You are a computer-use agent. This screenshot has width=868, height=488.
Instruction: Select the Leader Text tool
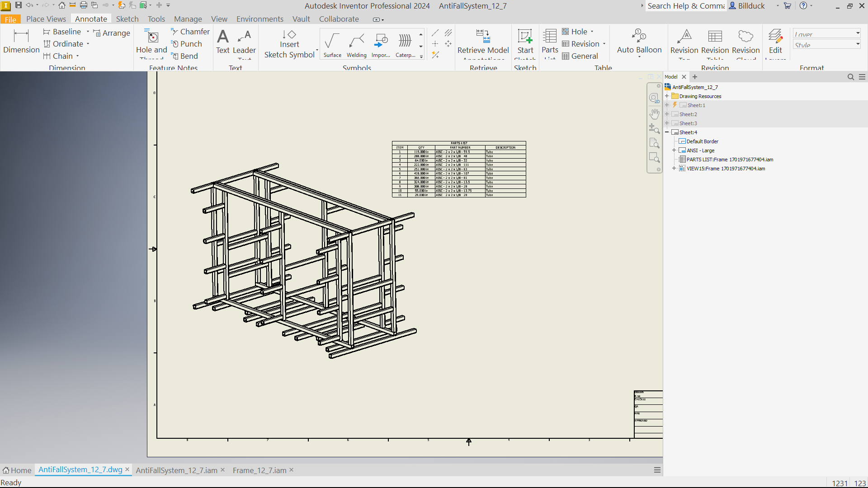tap(245, 43)
